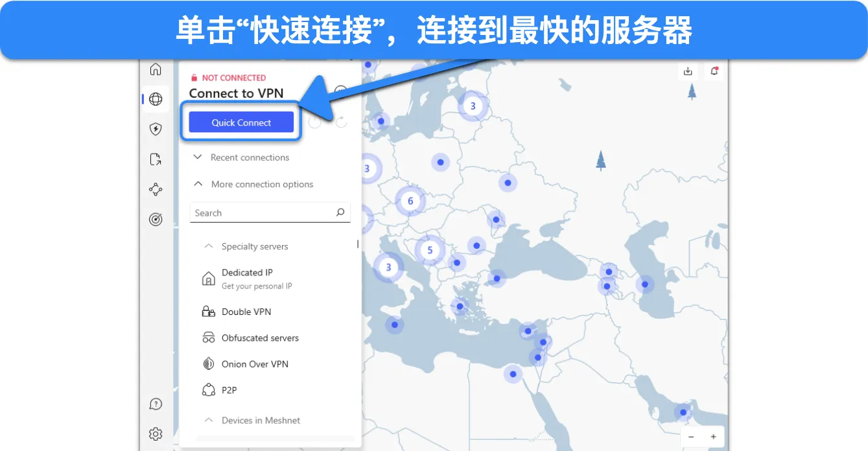This screenshot has width=868, height=451.
Task: Select the VPN globe icon in sidebar
Action: [x=156, y=99]
